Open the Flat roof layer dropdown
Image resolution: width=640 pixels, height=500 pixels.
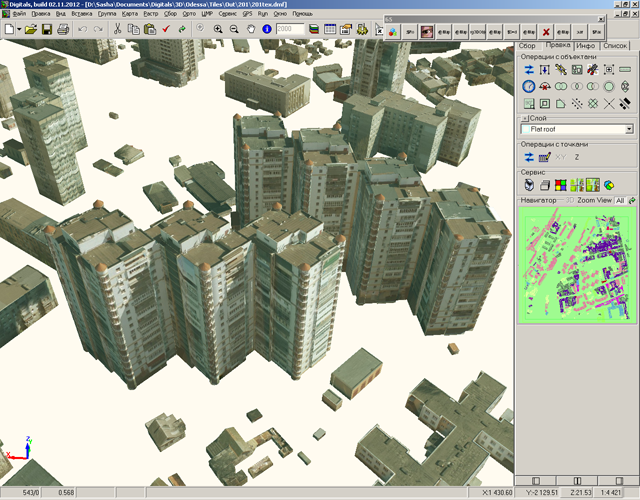tap(629, 129)
